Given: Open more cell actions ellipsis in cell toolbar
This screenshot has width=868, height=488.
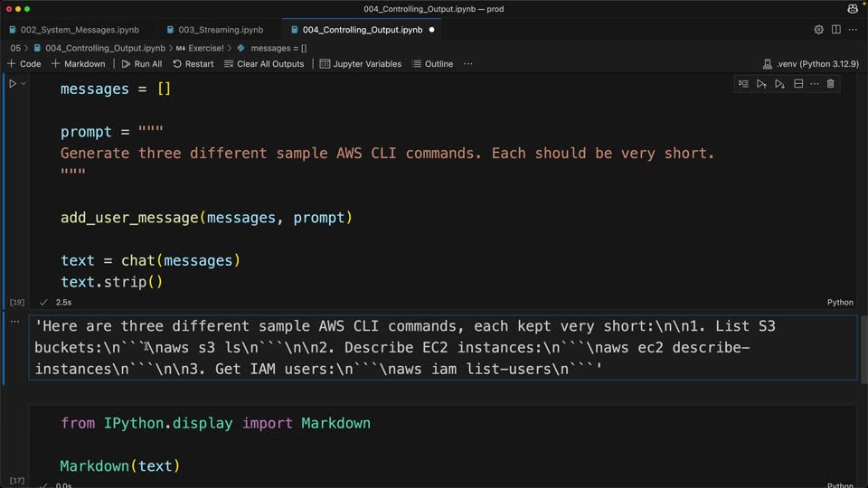Looking at the screenshot, I should click(815, 83).
